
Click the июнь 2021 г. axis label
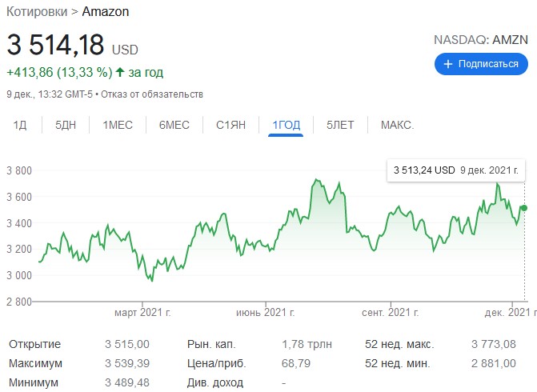tap(266, 312)
